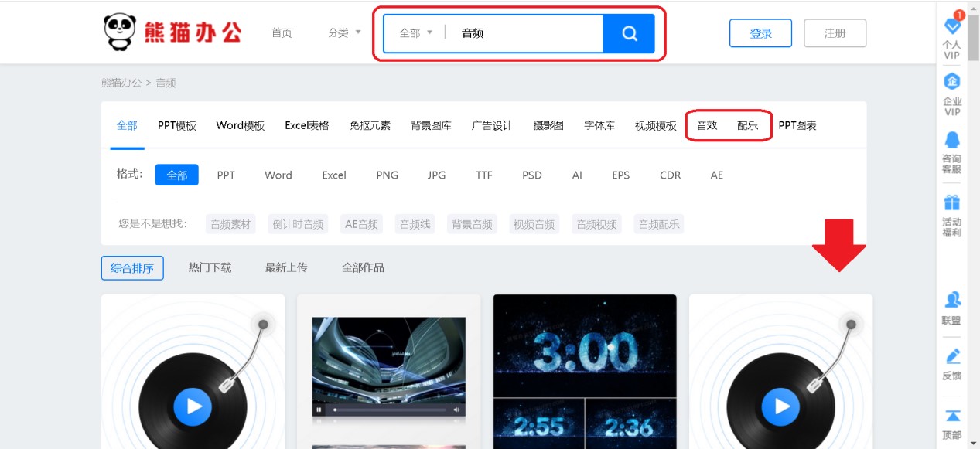This screenshot has height=449, width=980.
Task: Click the Panda Office logo icon
Action: point(118,32)
